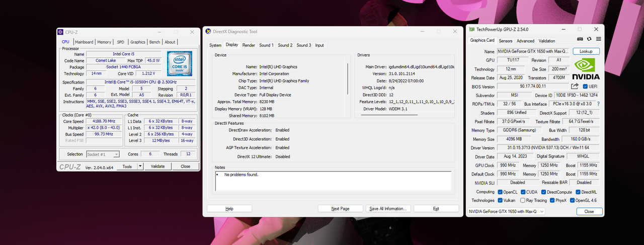Toggle the DirectCompute checkbox
644x245 pixels.
(x=543, y=192)
